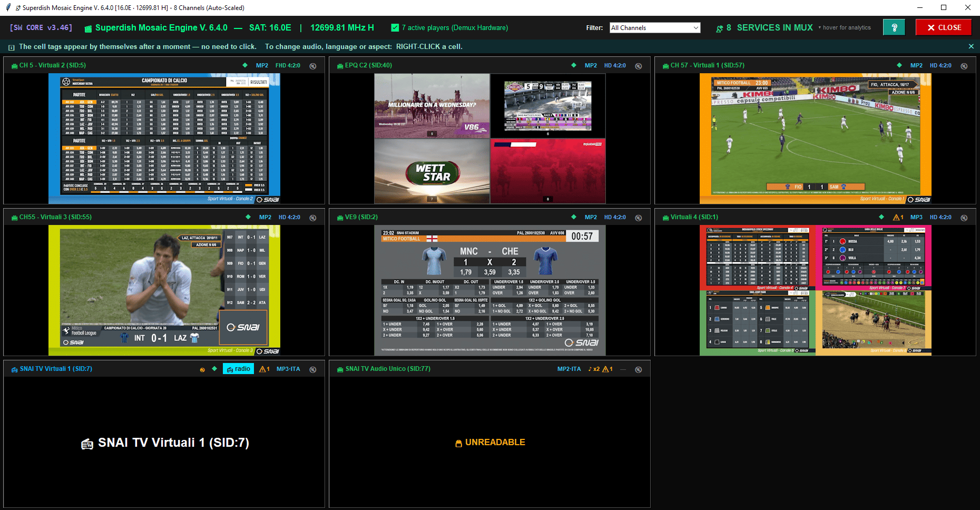Select the SNAI TV Audio Unico cell title
This screenshot has width=980, height=510.
tap(388, 369)
